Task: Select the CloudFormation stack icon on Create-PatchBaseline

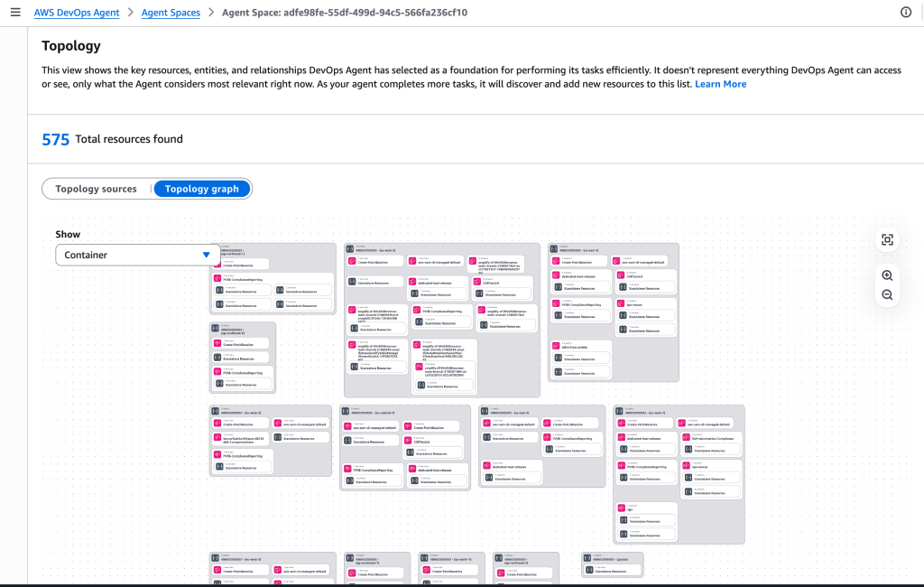Action: tap(352, 261)
